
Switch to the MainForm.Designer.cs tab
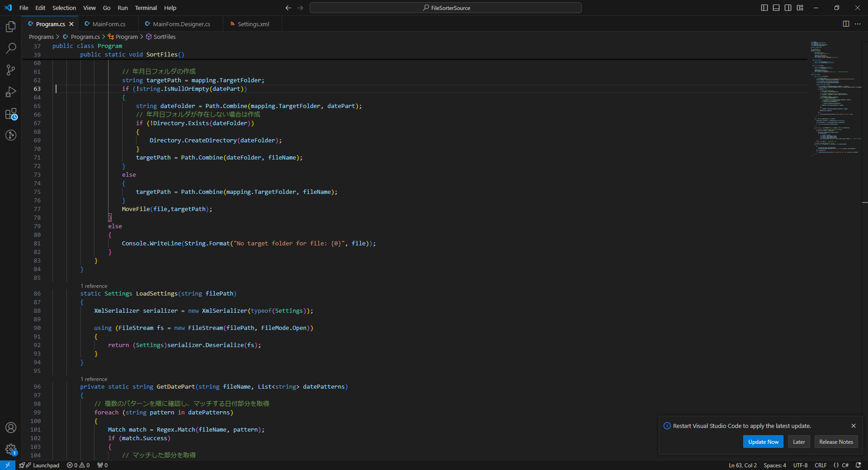pyautogui.click(x=181, y=24)
